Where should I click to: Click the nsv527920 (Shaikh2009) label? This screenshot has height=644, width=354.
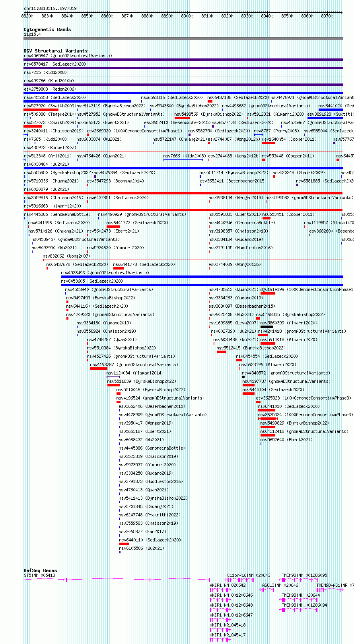coord(49,106)
